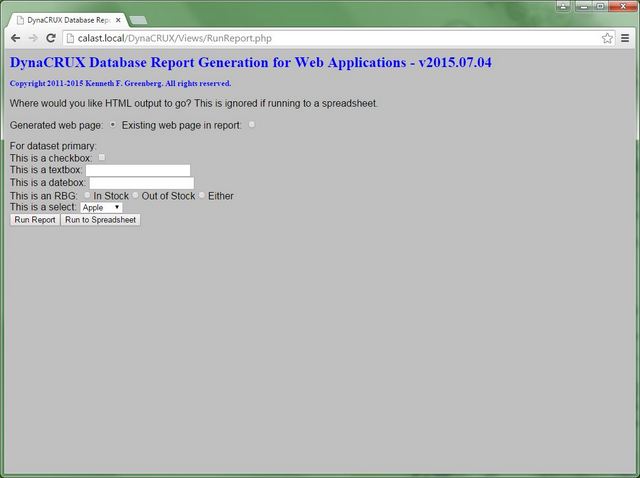Image resolution: width=640 pixels, height=478 pixels.
Task: Select the DynaCRUX Database Report tab
Action: tap(69, 20)
